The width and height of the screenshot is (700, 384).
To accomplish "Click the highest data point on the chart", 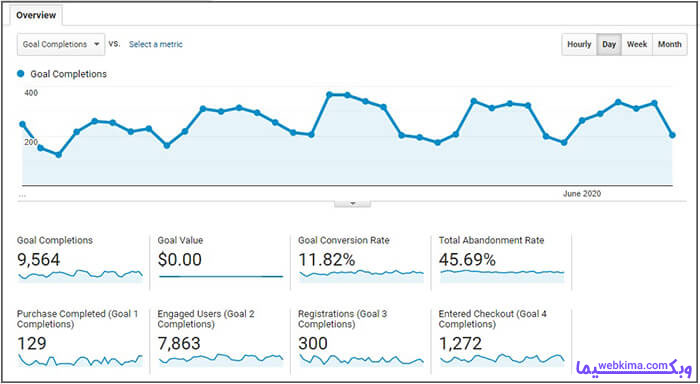I will (329, 95).
